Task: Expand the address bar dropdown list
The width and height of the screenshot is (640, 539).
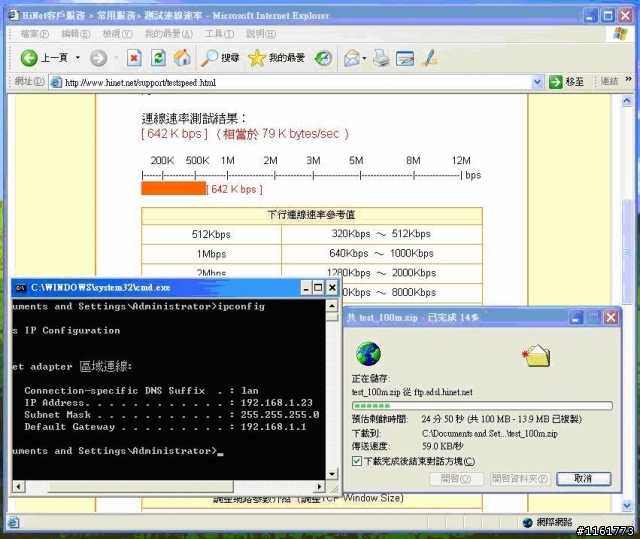Action: click(538, 82)
